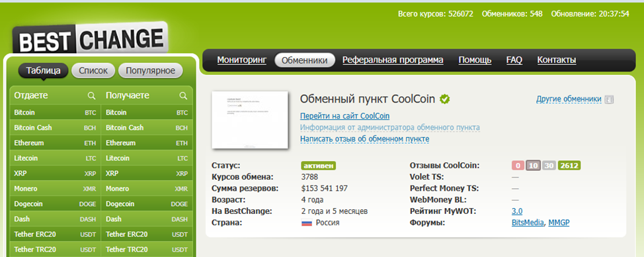The image size is (644, 257).
Task: Click the Получаете column header
Action: 128,95
